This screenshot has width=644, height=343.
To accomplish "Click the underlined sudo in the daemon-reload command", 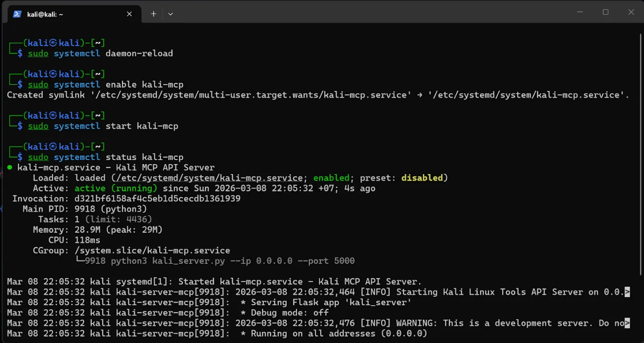I will pos(38,53).
